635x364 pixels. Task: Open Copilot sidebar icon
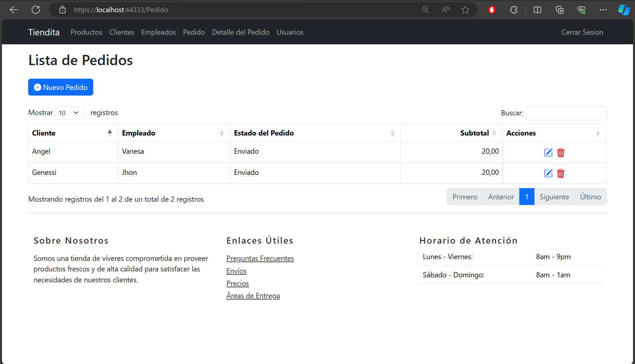point(623,10)
